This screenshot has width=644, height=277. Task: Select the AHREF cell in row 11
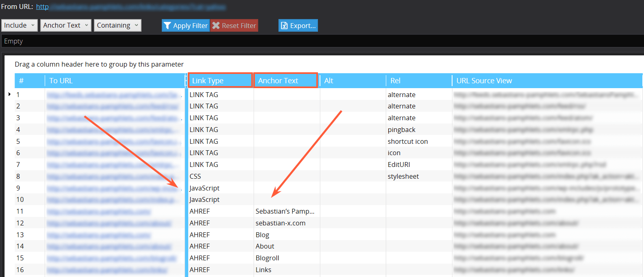click(221, 211)
